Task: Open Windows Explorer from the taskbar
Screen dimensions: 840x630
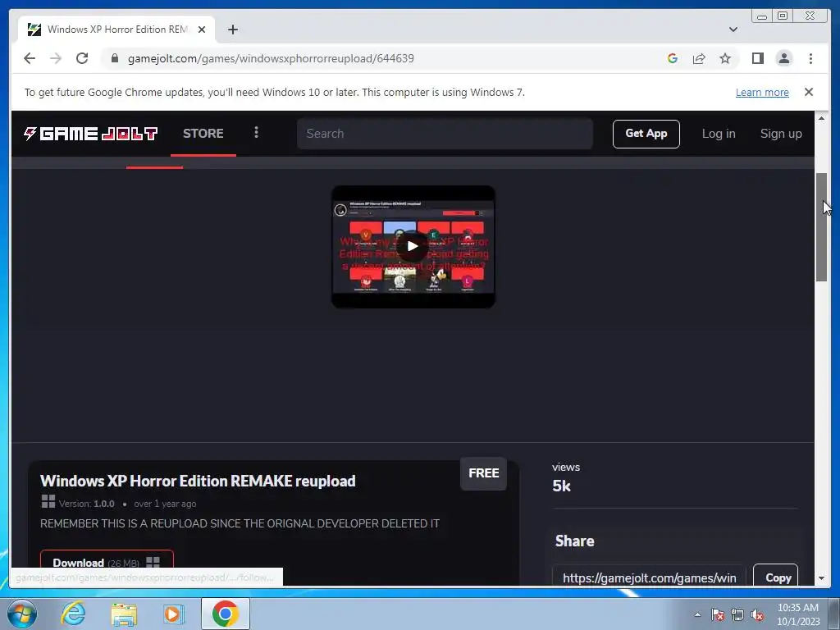Action: 124,614
